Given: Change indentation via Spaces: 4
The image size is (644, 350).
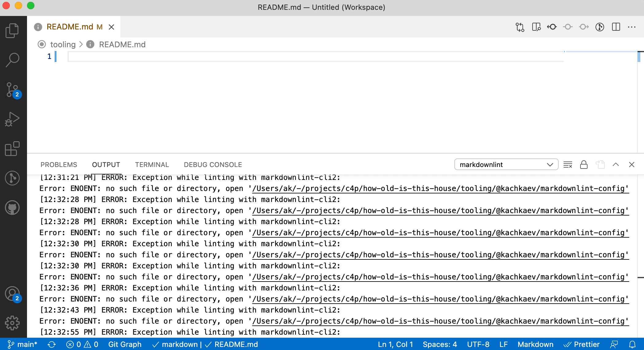Looking at the screenshot, I should click(440, 344).
